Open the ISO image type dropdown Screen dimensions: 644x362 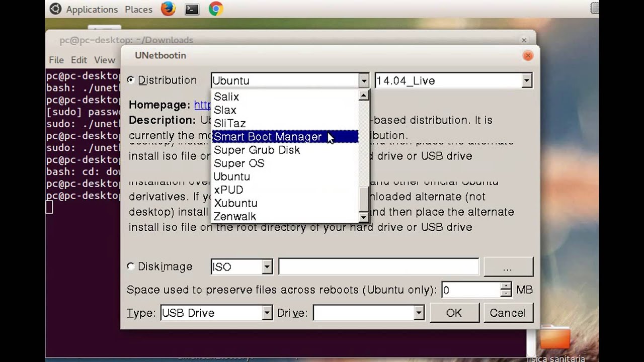267,267
